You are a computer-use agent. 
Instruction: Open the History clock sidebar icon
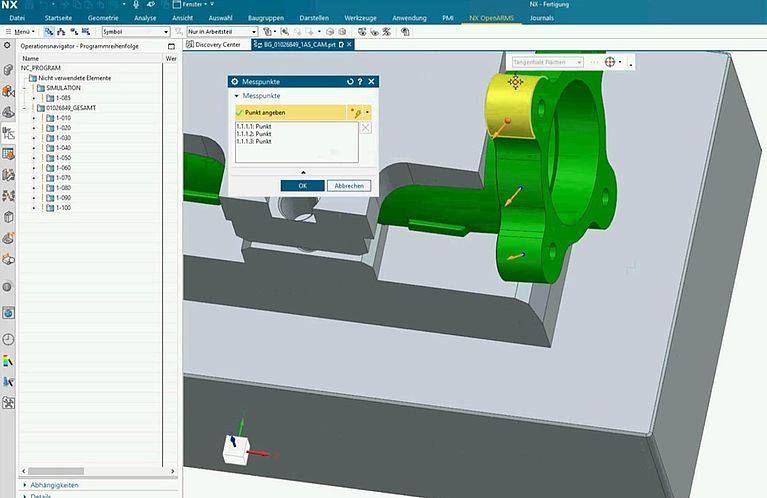(8, 339)
